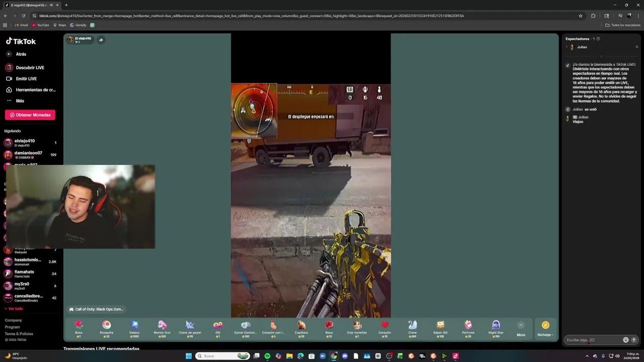
Task: Send the Súper GG gift
Action: [440, 328]
